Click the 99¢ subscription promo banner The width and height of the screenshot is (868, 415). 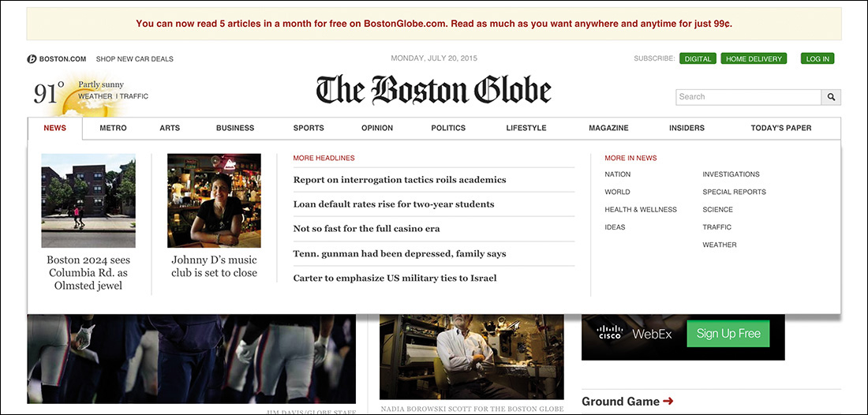coord(434,24)
